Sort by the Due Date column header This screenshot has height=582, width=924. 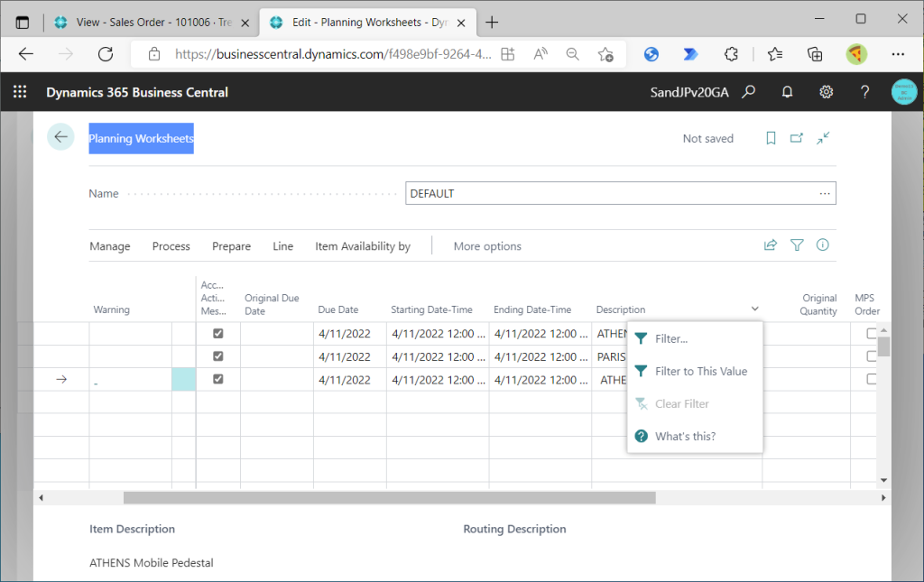[338, 309]
